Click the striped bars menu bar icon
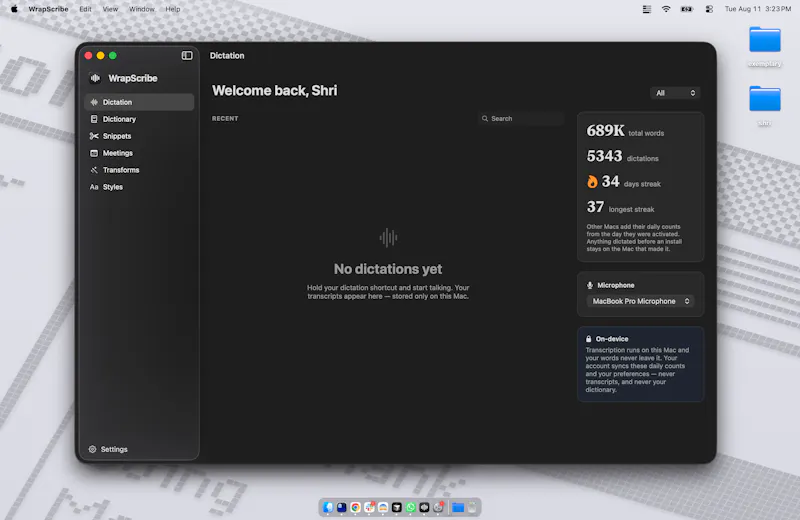 (646, 9)
